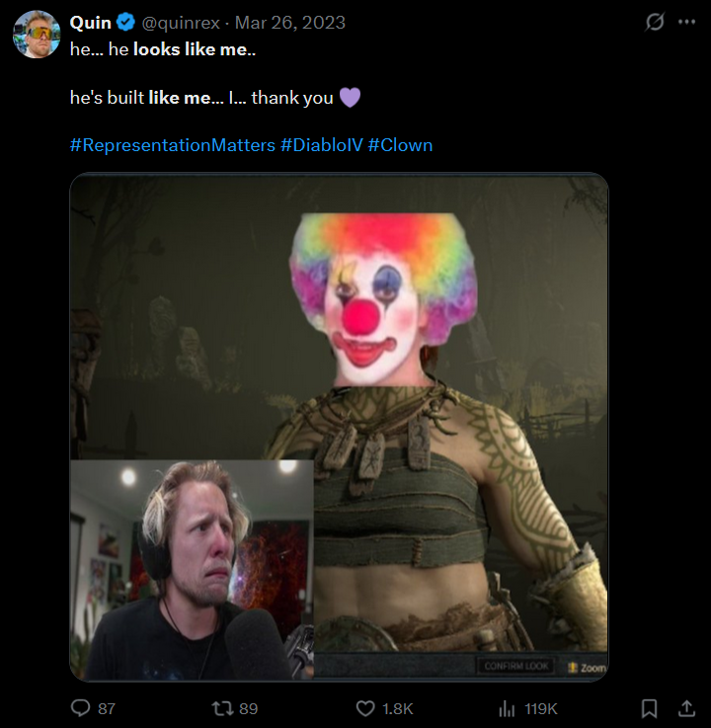The image size is (711, 728).
Task: View analytics via bar chart icon
Action: 508,708
